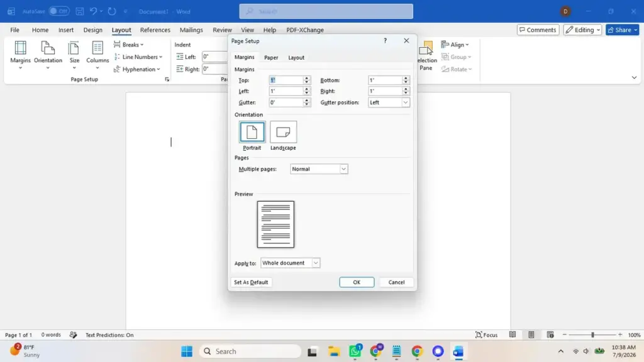Open the PDF-XChange ribbon tab

pyautogui.click(x=305, y=30)
